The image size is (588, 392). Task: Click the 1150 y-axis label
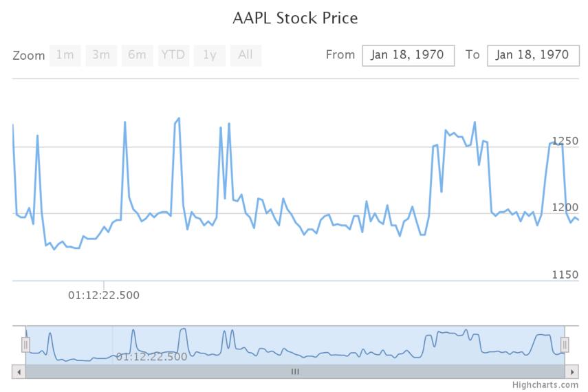coord(565,274)
